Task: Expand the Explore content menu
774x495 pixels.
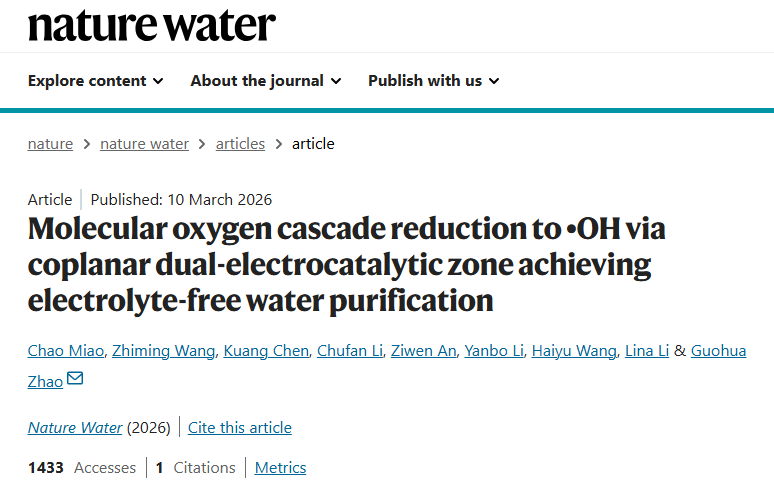Action: click(x=96, y=81)
